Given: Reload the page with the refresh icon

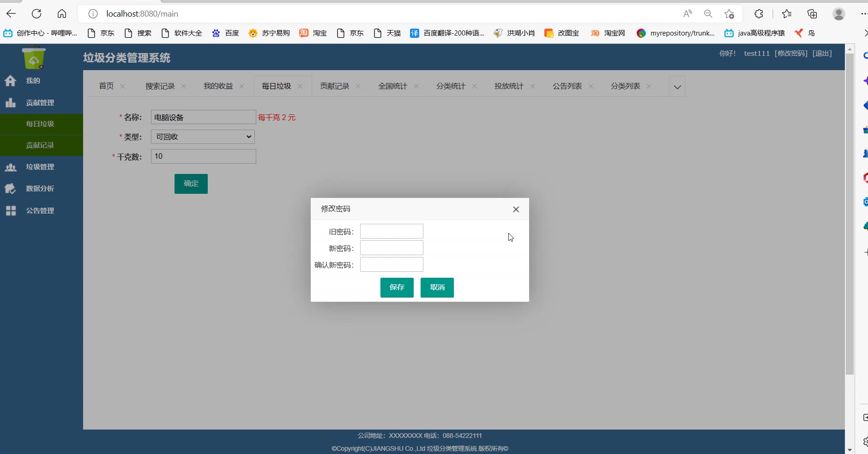Looking at the screenshot, I should point(36,14).
